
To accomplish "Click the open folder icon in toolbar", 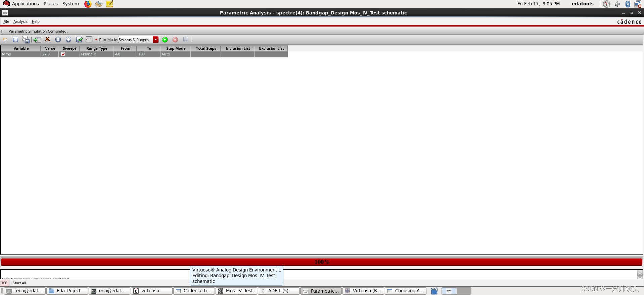I will (5, 40).
